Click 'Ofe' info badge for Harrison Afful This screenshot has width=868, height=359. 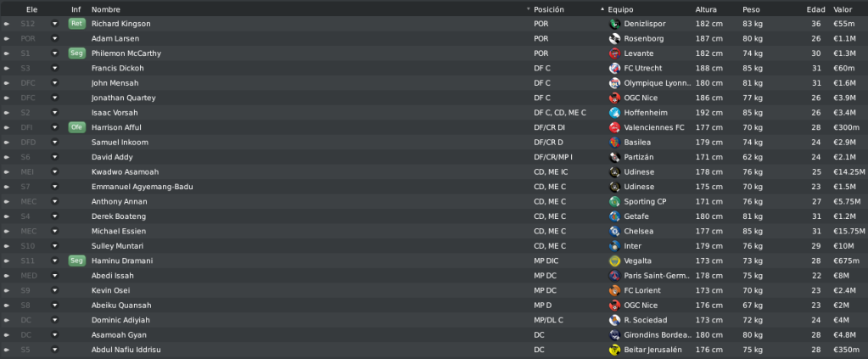pos(77,127)
